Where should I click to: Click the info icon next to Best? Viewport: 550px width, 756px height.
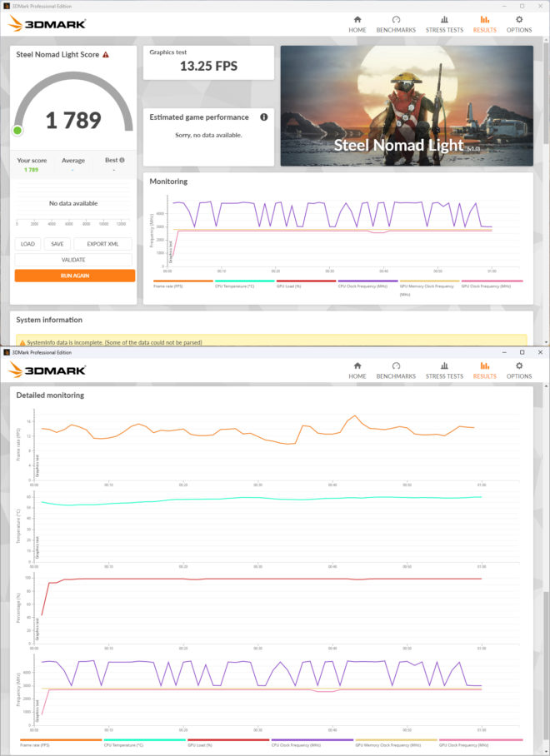pyautogui.click(x=122, y=160)
